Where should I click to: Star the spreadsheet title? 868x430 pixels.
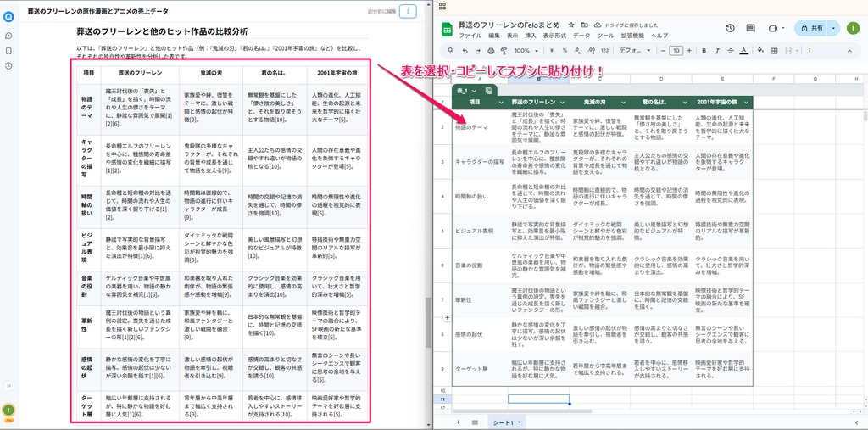[x=571, y=25]
